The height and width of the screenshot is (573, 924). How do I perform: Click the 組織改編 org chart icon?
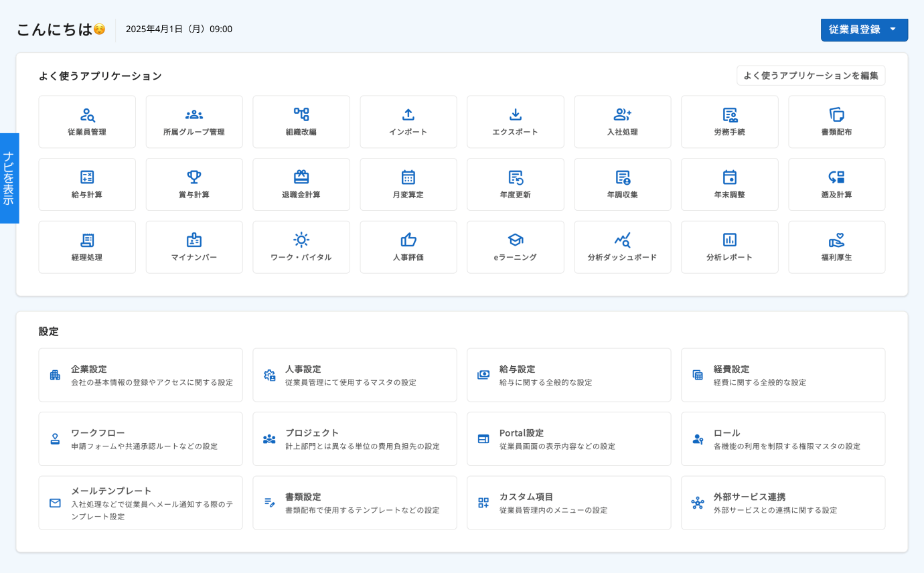click(301, 115)
